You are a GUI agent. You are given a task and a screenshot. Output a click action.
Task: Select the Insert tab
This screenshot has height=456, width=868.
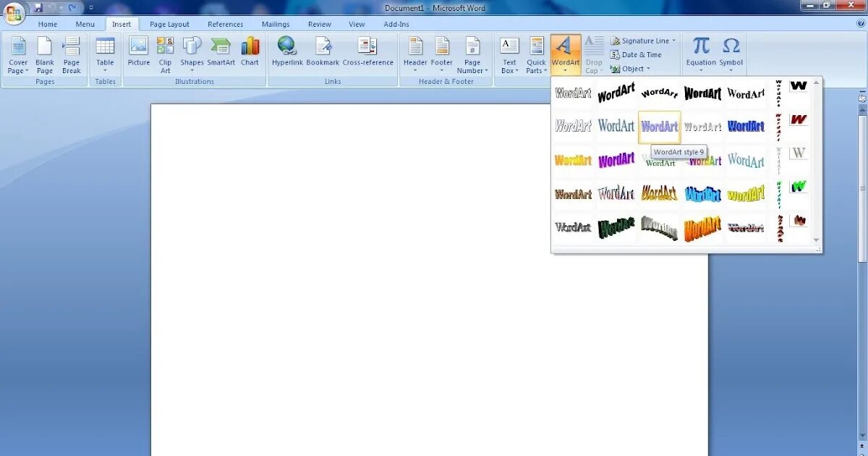click(122, 24)
